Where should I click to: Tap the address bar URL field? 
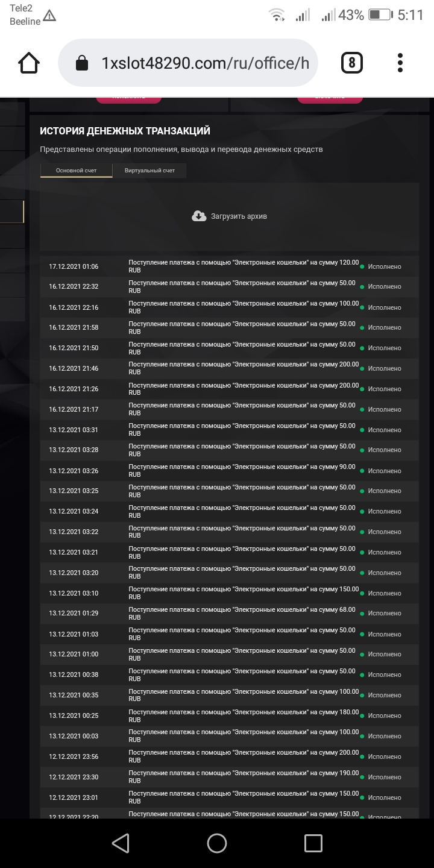click(x=205, y=63)
